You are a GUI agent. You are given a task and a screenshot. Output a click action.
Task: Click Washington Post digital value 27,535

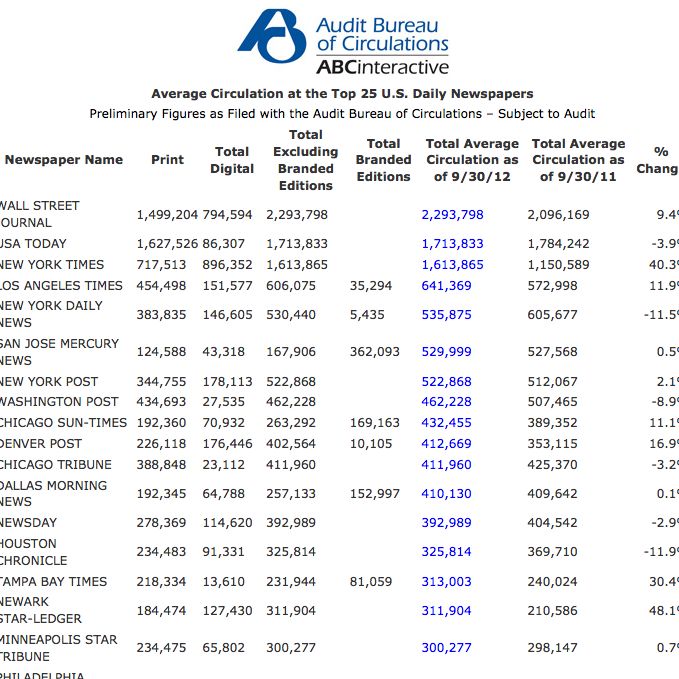coord(223,401)
